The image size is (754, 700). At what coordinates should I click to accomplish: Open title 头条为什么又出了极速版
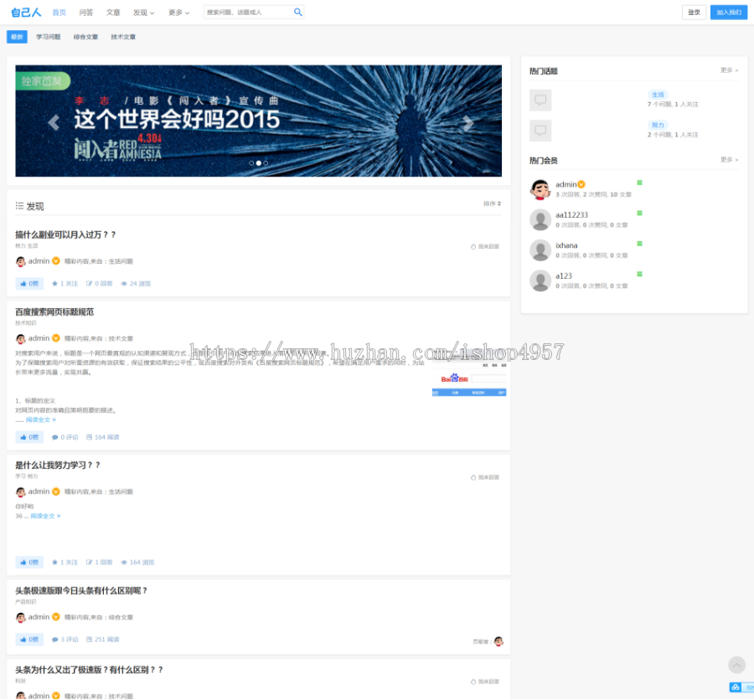89,670
